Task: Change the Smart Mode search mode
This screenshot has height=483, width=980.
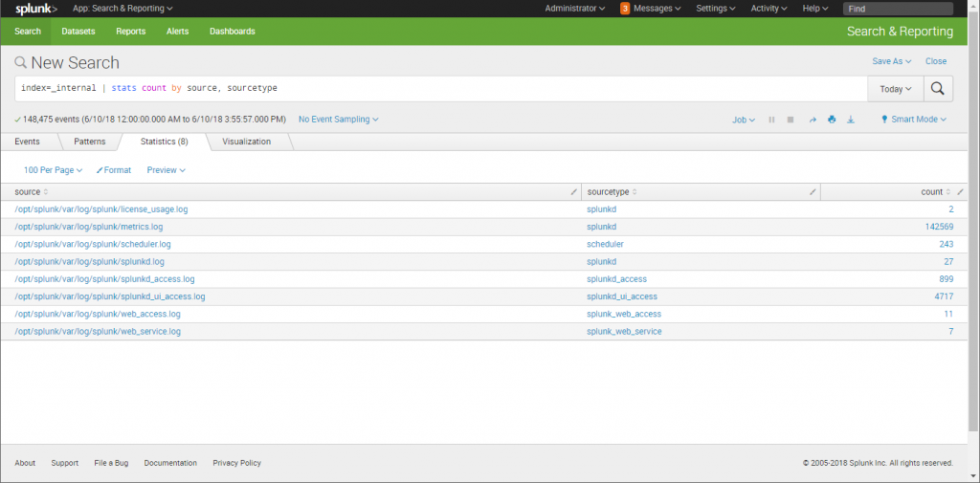Action: point(913,120)
